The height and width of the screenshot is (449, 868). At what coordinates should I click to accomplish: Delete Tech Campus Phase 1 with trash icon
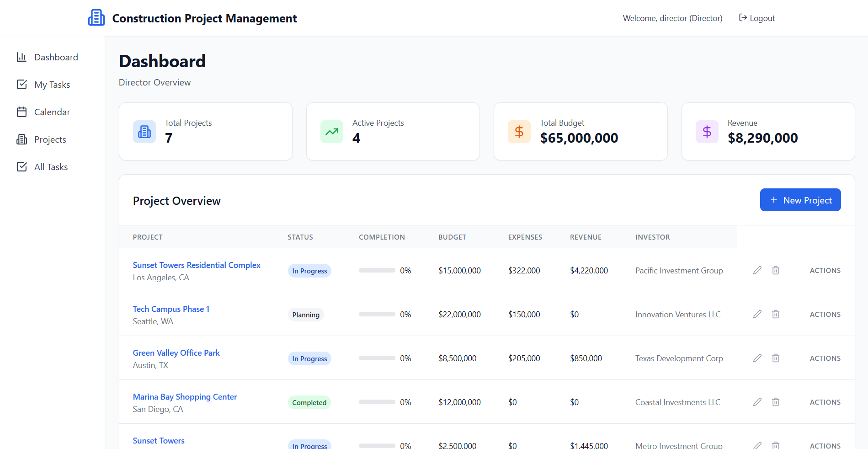pyautogui.click(x=776, y=314)
